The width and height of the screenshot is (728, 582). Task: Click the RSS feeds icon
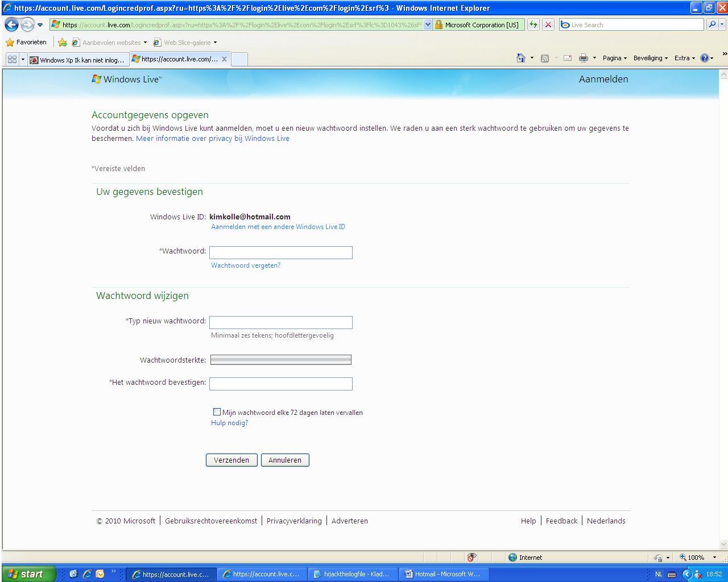tap(545, 58)
